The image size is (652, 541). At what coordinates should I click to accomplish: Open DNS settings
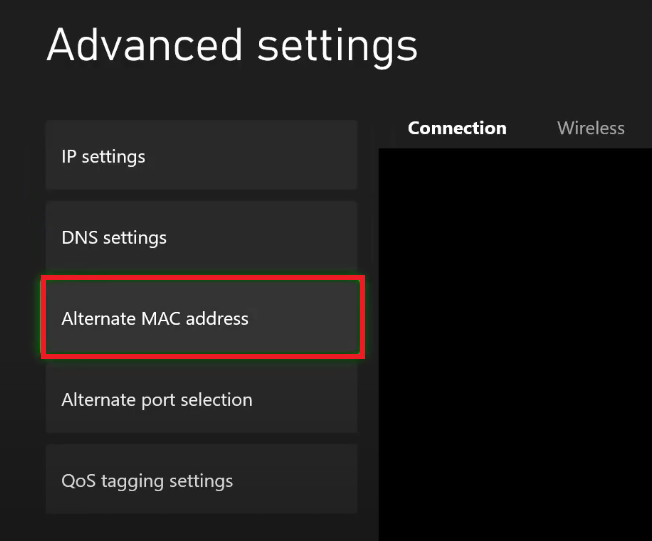[x=201, y=237]
